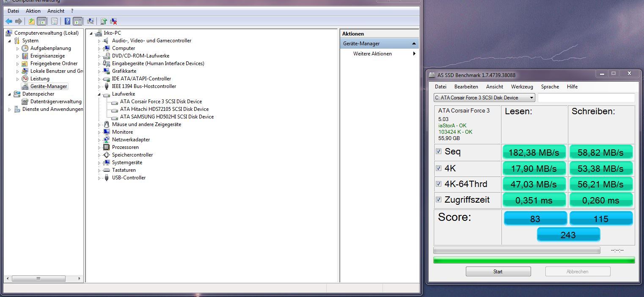Expand the Systemgeräte node
Image resolution: width=644 pixels, height=297 pixels.
point(99,163)
